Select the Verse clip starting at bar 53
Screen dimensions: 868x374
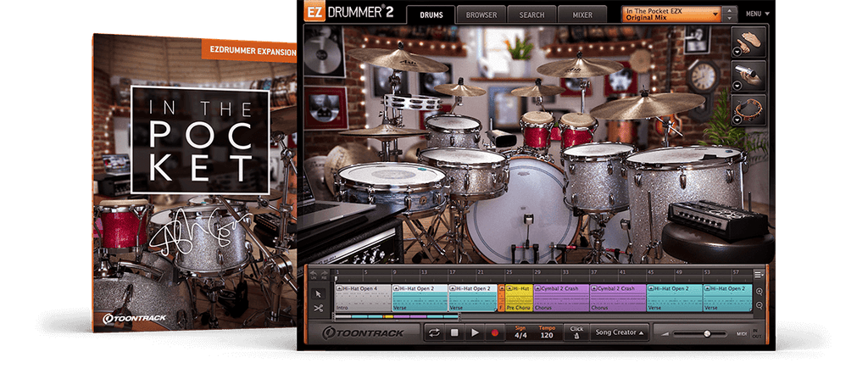tap(727, 298)
